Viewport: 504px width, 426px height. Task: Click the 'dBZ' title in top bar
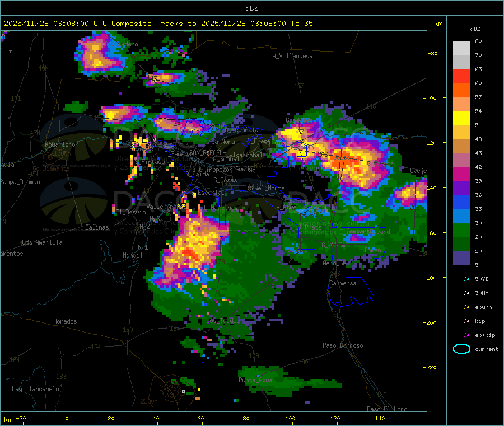pos(251,8)
